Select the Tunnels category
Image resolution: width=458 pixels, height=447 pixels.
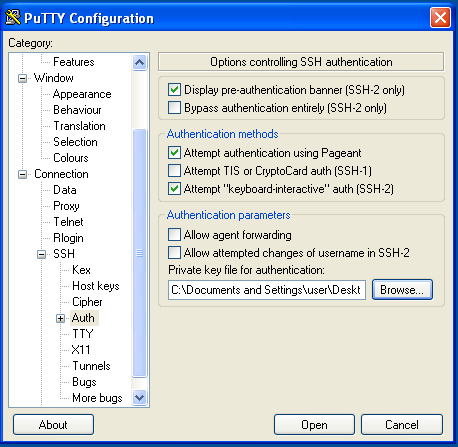(x=91, y=366)
